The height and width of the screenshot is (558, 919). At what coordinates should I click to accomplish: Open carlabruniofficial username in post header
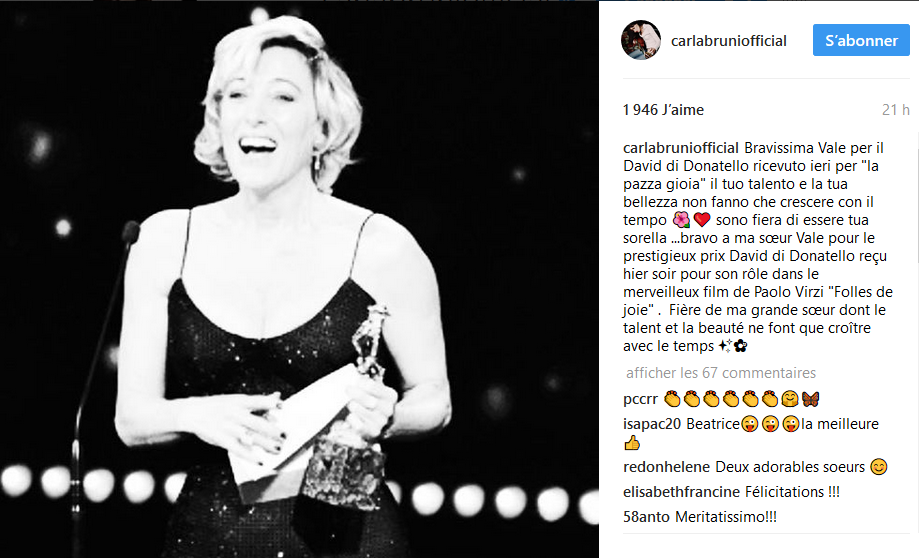(729, 41)
